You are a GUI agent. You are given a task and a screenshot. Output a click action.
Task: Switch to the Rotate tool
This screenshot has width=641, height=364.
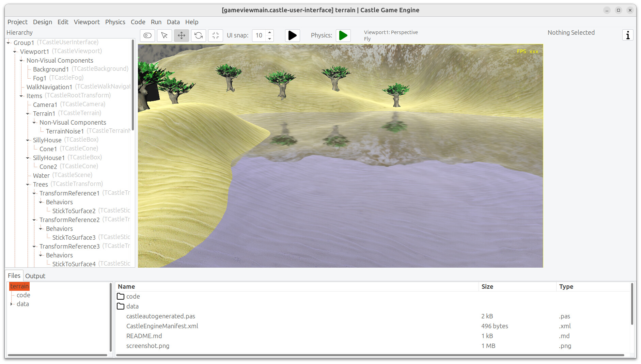(199, 35)
